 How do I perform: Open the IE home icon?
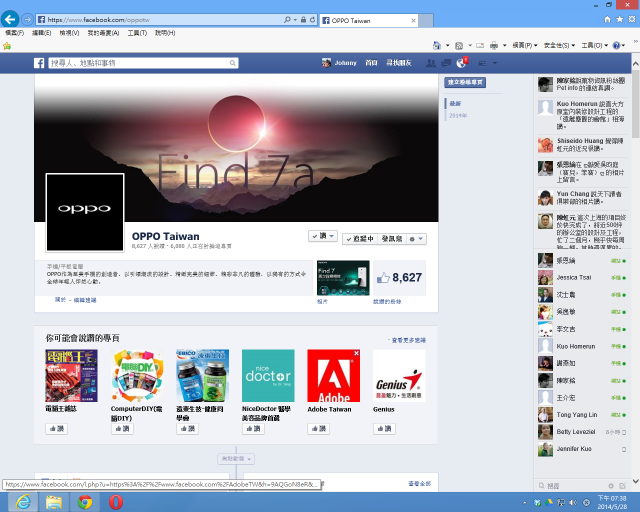(x=607, y=19)
